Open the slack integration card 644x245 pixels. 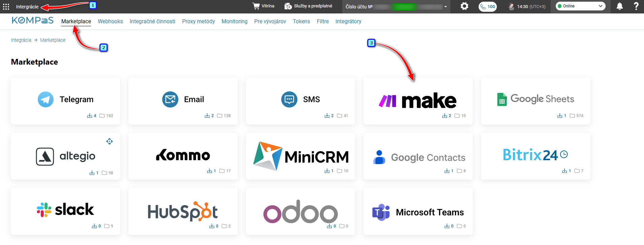pyautogui.click(x=65, y=211)
